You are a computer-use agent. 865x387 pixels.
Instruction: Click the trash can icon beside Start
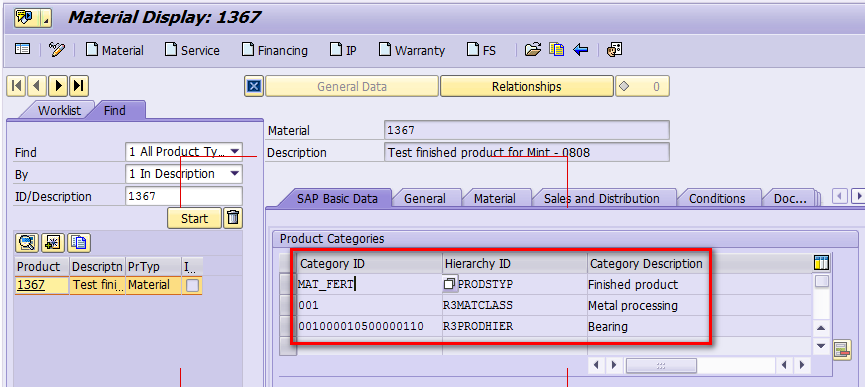point(233,218)
